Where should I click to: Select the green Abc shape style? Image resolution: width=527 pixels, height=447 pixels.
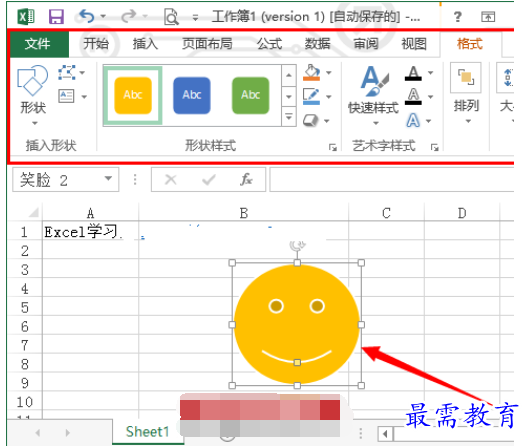pyautogui.click(x=251, y=95)
